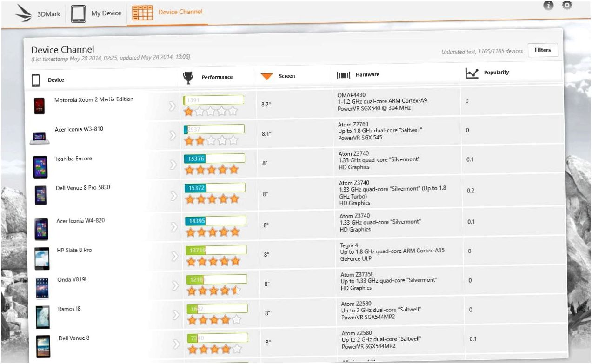Image resolution: width=592 pixels, height=364 pixels.
Task: Click the Ramos I8 device thumbnail
Action: click(43, 317)
